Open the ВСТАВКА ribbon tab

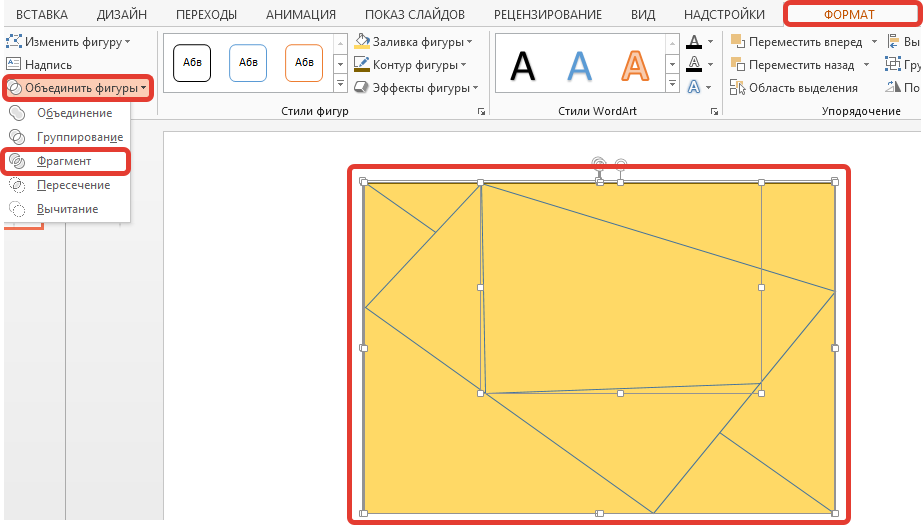[x=42, y=15]
